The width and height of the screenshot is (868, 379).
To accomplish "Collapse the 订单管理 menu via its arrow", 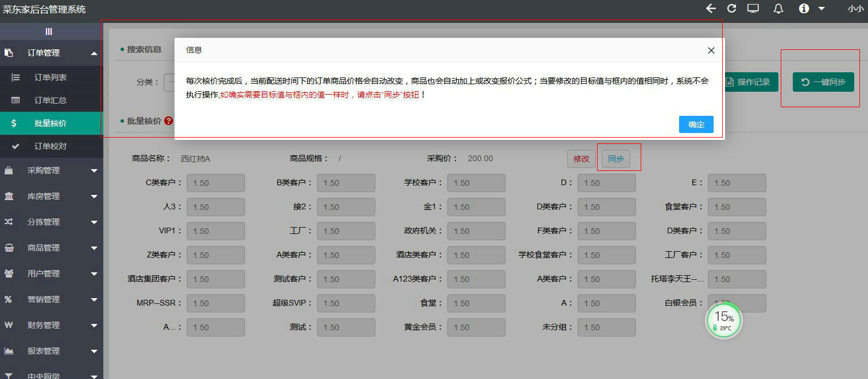I will tap(95, 52).
